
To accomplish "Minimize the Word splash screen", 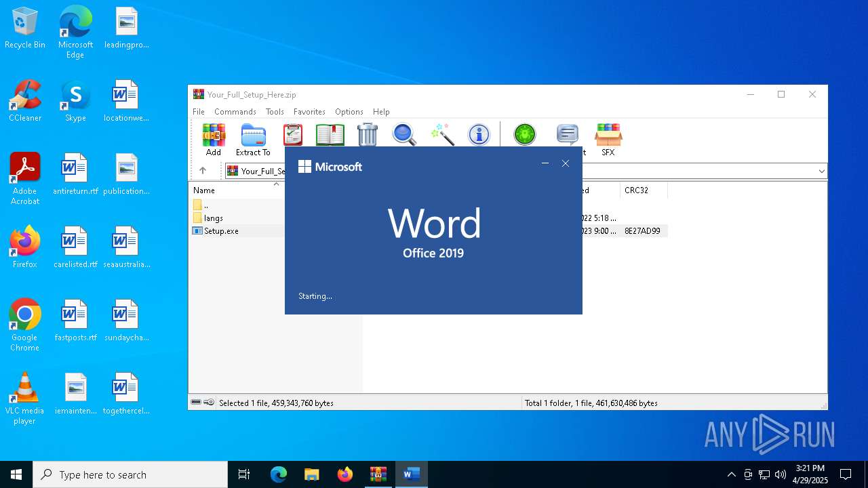I will 545,163.
